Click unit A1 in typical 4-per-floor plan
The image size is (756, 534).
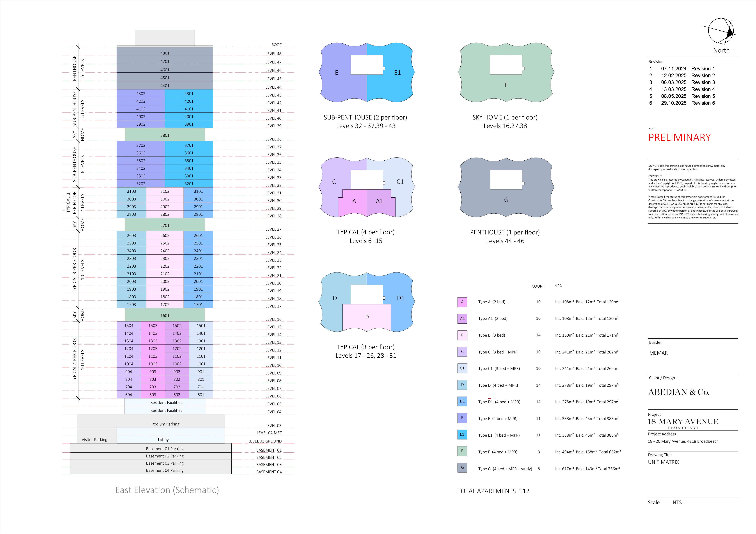[x=379, y=201]
